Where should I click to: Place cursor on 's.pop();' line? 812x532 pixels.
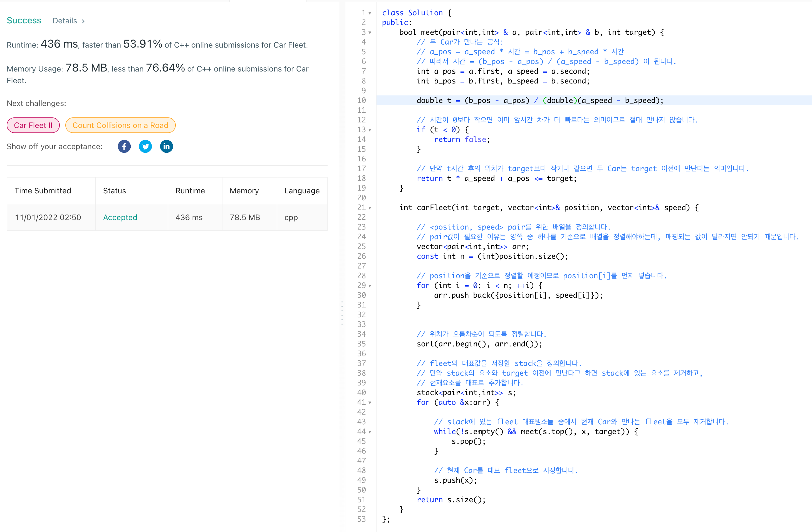[x=468, y=441]
